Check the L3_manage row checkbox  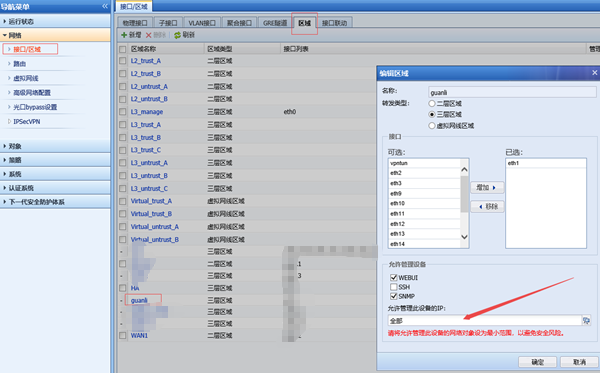(122, 112)
